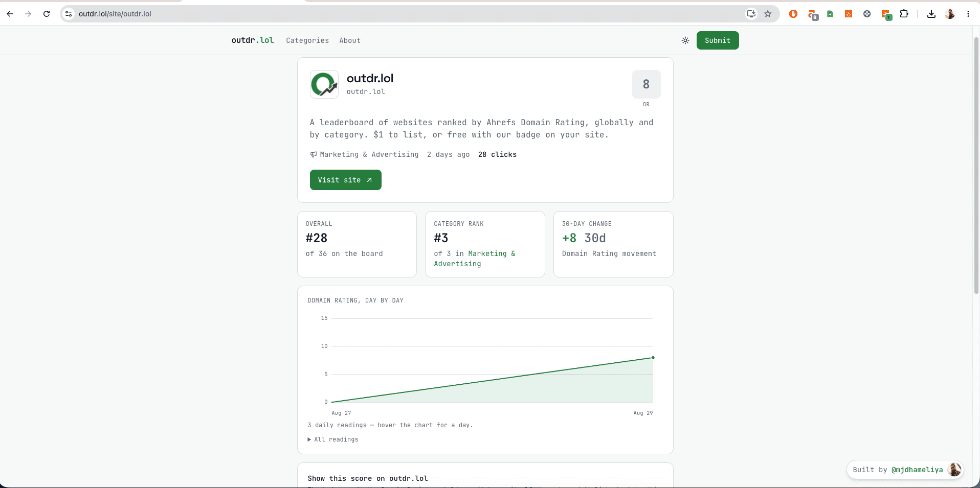Click the "of 36 on the board" text
This screenshot has width=980, height=488.
tap(344, 253)
